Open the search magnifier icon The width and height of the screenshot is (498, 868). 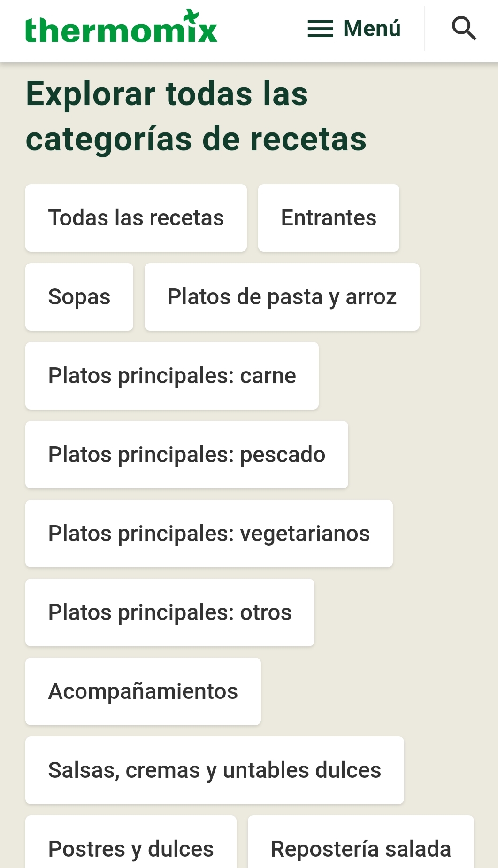(464, 28)
